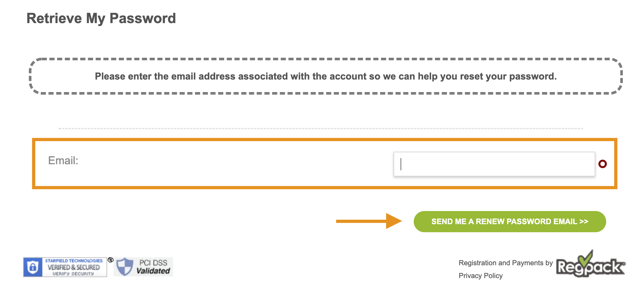Click the STARFIELD TECHNOLOGIES text on seal

point(74,261)
